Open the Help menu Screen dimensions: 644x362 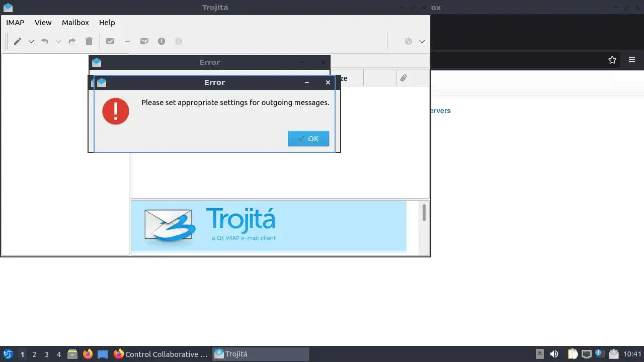107,23
